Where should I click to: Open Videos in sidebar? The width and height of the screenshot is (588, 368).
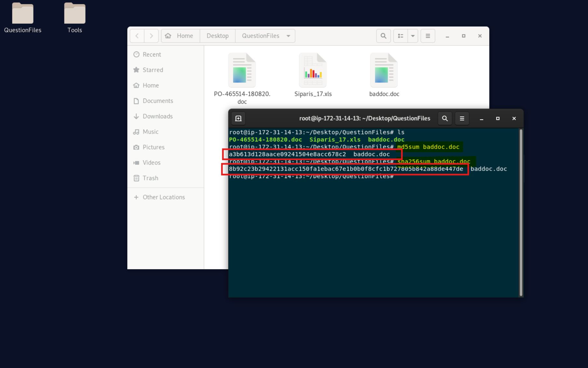pyautogui.click(x=166, y=163)
